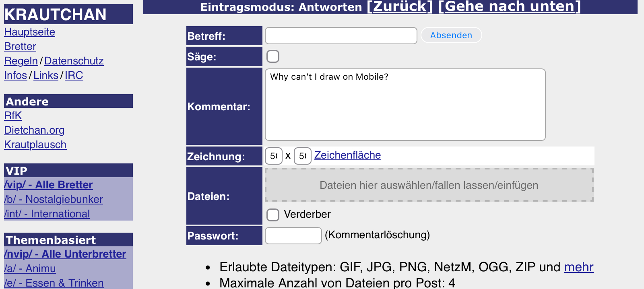Select the drawing height input box
644x289 pixels.
303,156
